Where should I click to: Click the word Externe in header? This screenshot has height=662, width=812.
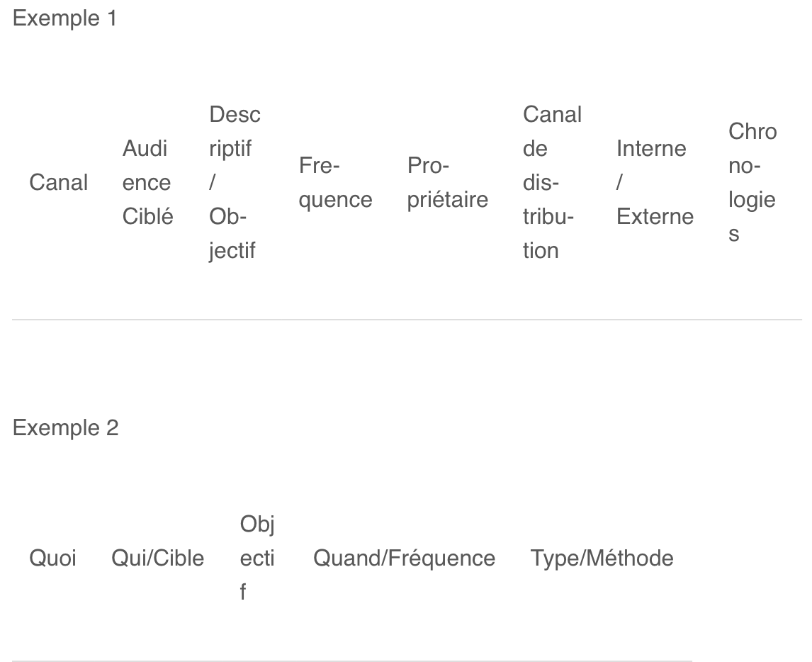click(655, 216)
